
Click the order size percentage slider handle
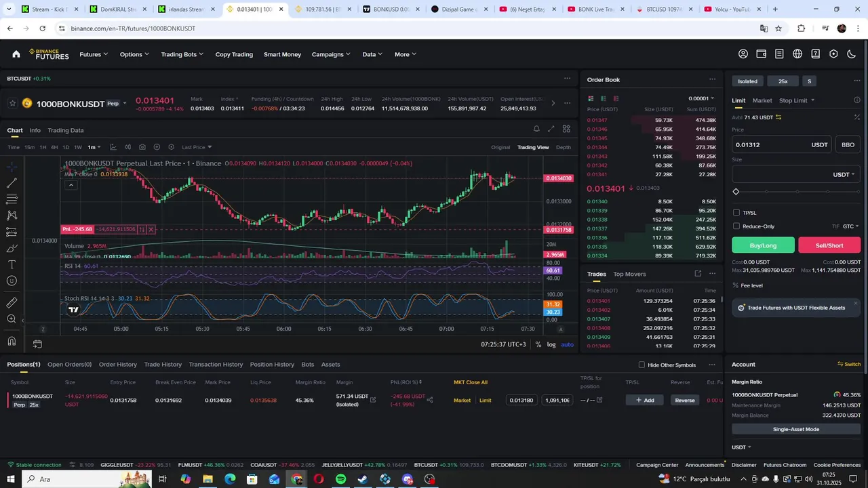pos(736,192)
